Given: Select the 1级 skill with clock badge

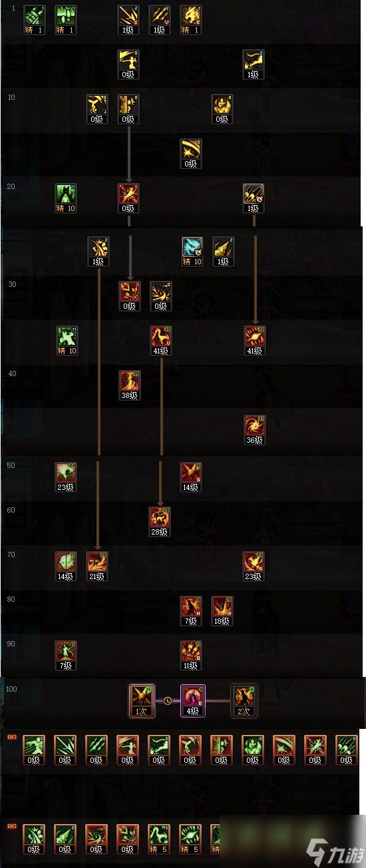Looking at the screenshot, I should [x=254, y=198].
